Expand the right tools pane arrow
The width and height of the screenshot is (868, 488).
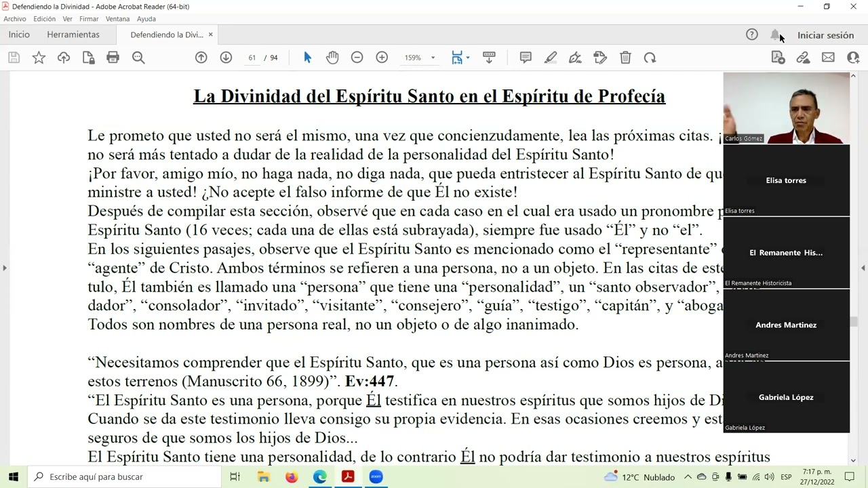tap(863, 268)
